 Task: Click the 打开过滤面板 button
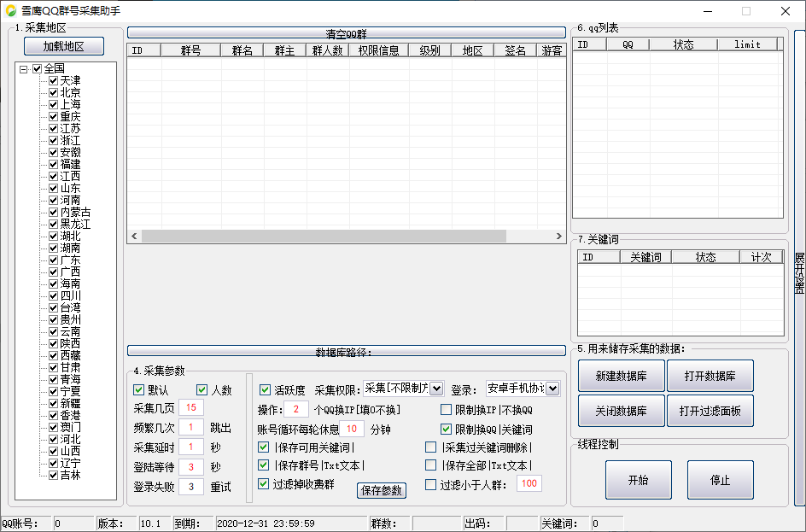710,411
